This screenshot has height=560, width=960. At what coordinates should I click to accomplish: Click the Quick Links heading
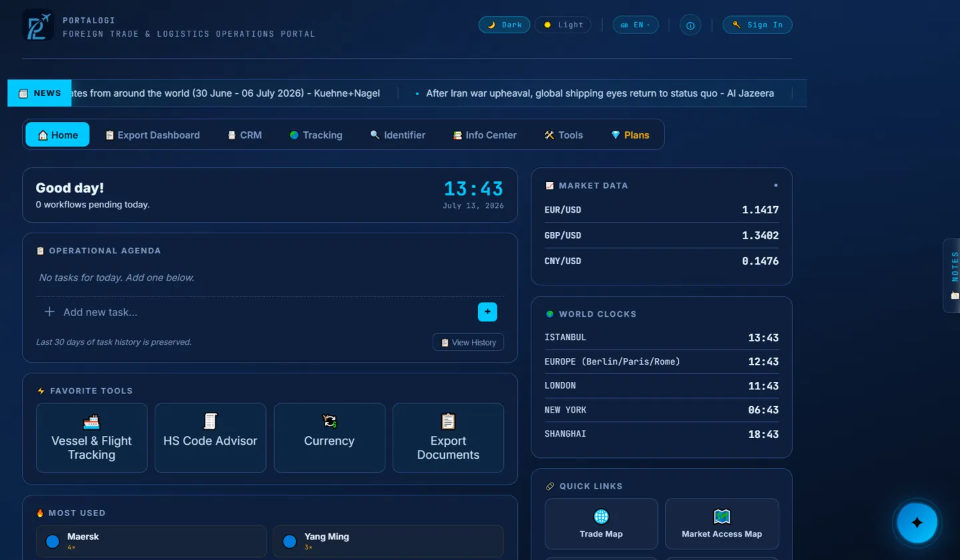(x=584, y=486)
